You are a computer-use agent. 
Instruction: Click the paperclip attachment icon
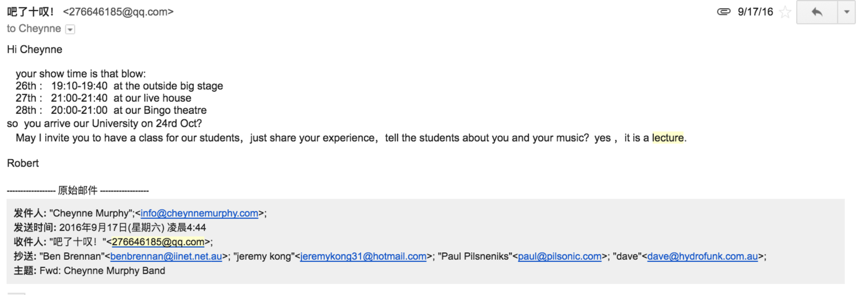pyautogui.click(x=724, y=12)
